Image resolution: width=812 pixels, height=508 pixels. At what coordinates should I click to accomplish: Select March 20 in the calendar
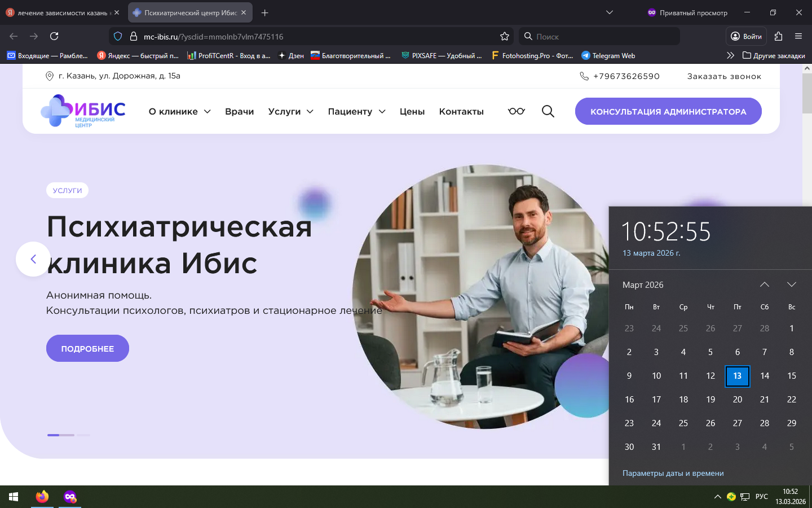tap(737, 400)
